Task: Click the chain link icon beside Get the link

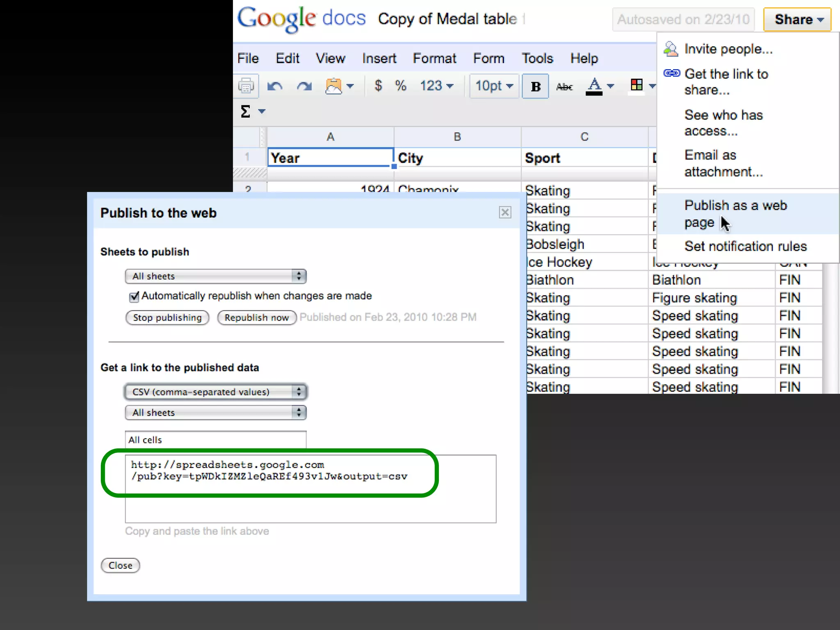Action: (x=672, y=73)
